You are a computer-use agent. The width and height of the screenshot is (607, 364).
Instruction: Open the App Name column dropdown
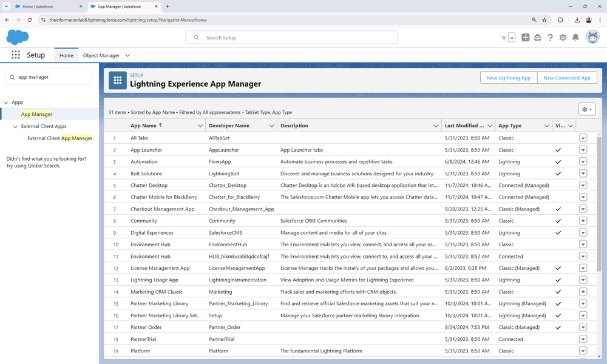tap(200, 126)
